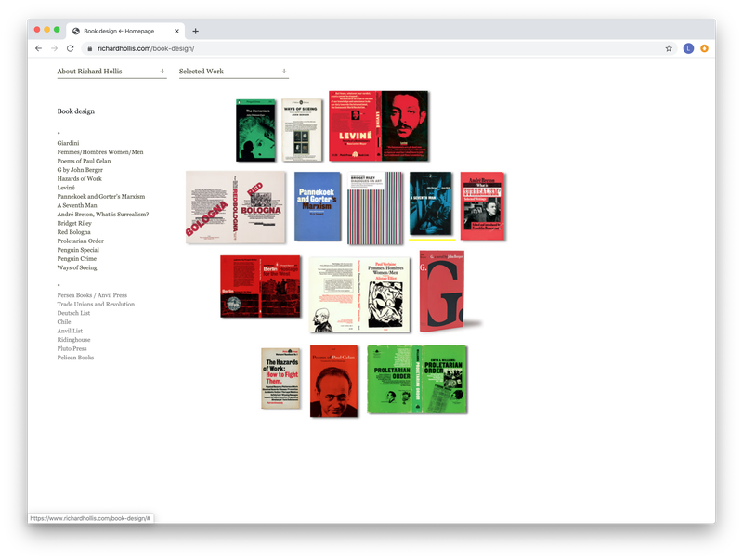Open blue Pannekoek and Gorter's Marxism cover
Screen dimensions: 743x560
tap(318, 206)
